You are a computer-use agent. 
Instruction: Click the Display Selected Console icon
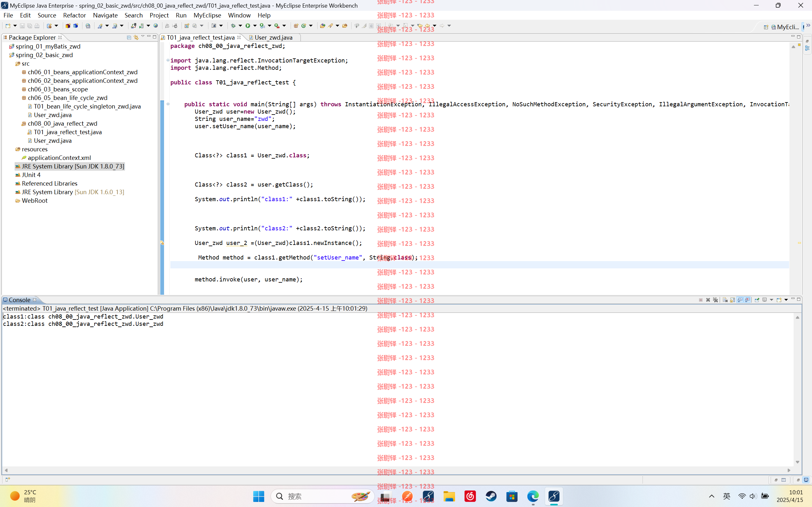tap(764, 300)
